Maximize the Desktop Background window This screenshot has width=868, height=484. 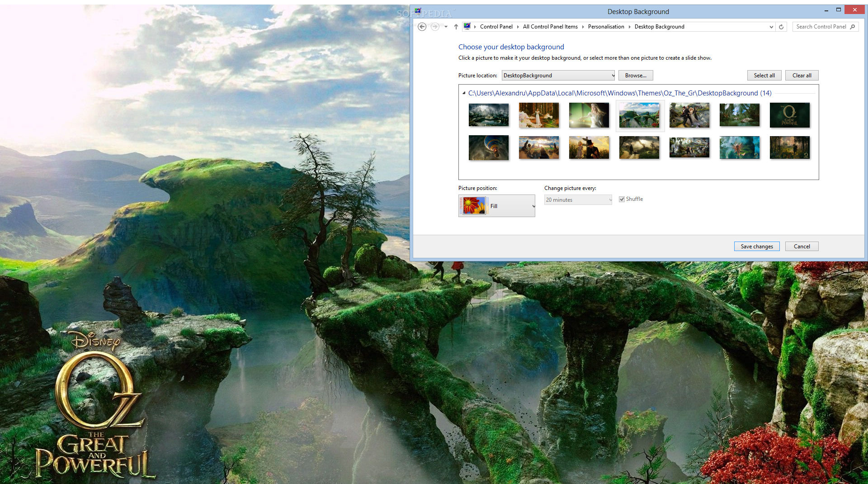click(x=839, y=10)
